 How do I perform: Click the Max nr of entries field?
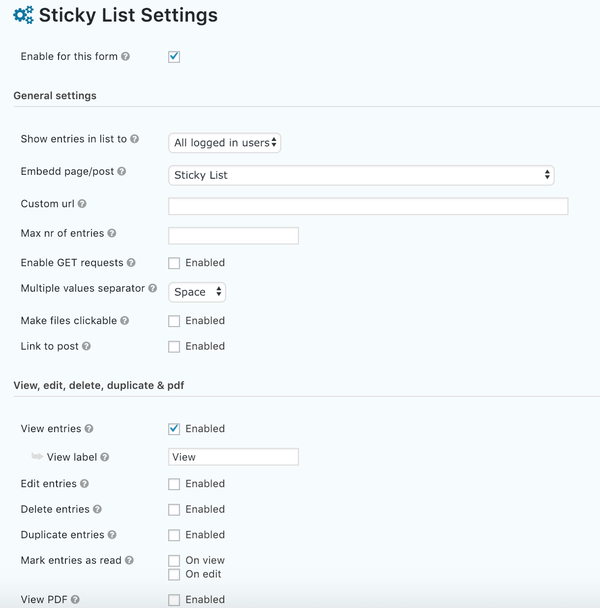click(233, 236)
